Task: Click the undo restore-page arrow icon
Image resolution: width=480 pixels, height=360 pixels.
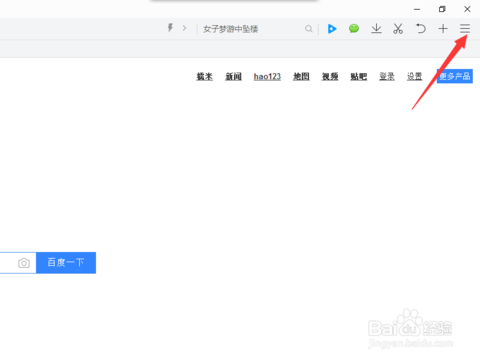Action: point(421,29)
